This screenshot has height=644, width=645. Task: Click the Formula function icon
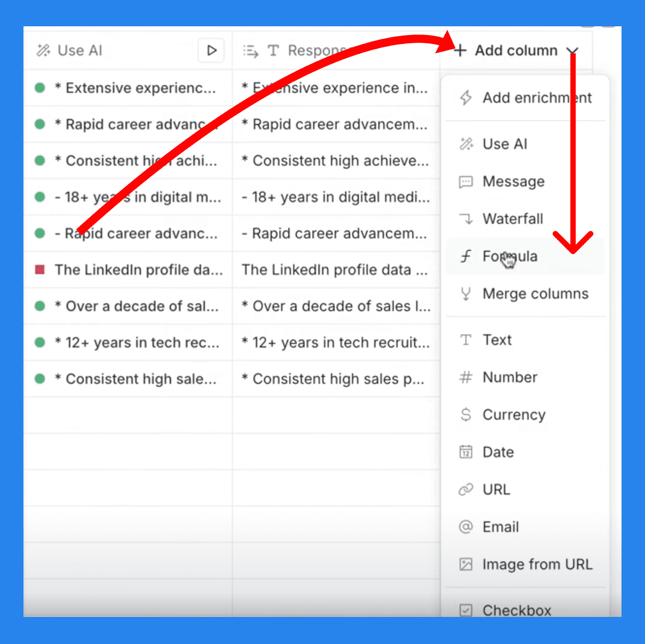[466, 256]
